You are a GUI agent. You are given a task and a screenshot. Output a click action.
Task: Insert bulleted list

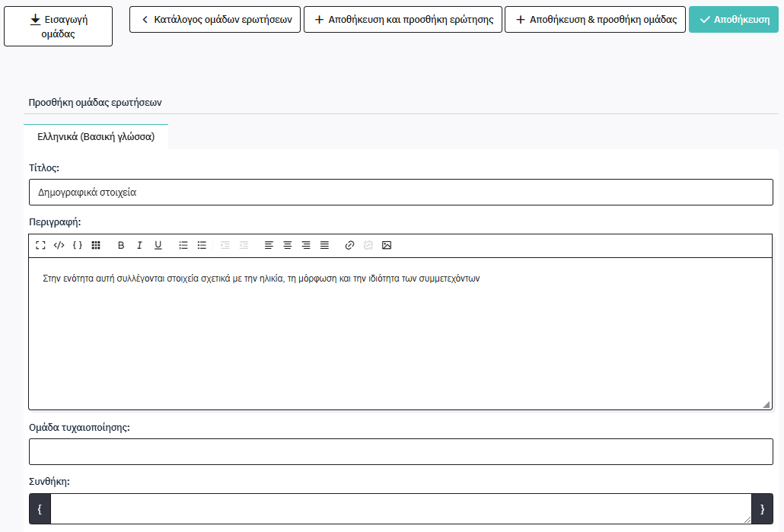tap(202, 245)
